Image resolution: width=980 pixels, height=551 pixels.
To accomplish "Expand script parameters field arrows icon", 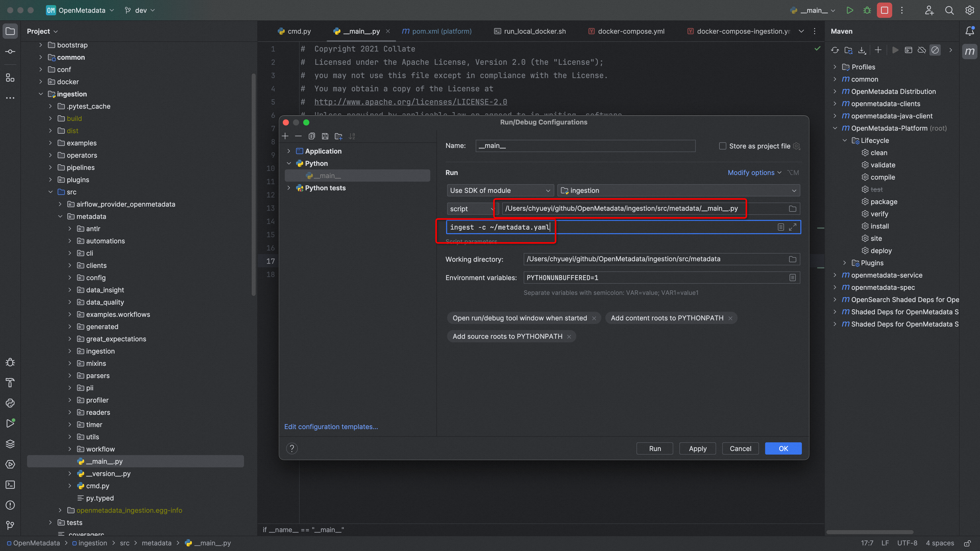I will pos(792,227).
